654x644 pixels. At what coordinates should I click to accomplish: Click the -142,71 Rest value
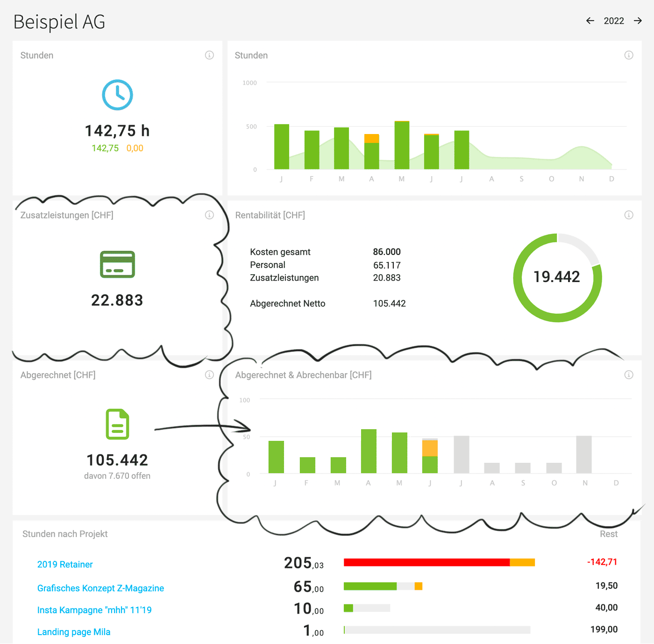pos(602,562)
